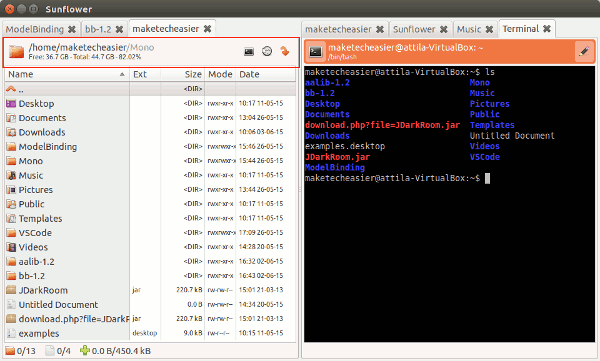Click the 0.0 B/450.4 kB selection size
This screenshot has width=600, height=361.
pyautogui.click(x=116, y=351)
